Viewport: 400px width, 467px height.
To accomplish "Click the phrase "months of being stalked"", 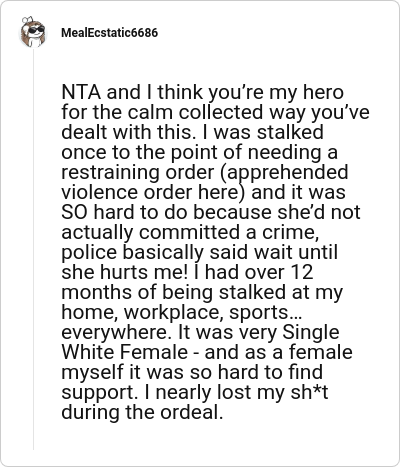I will [x=173, y=292].
